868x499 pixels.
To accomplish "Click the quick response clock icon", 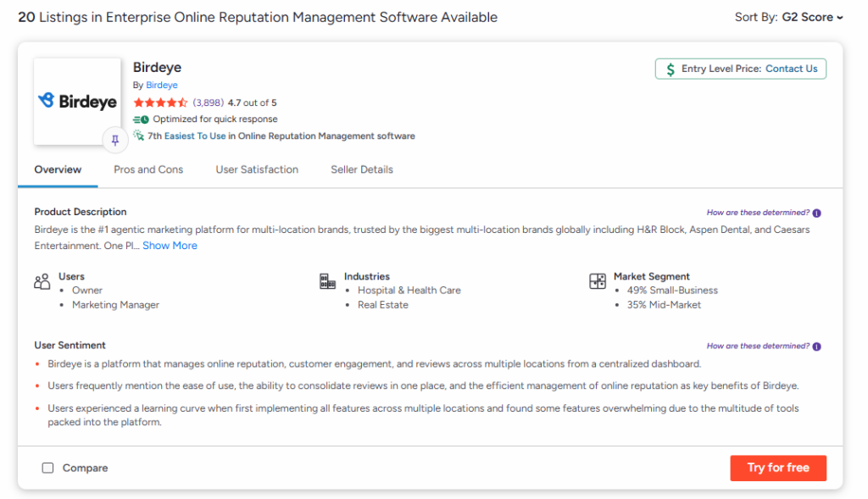I will 141,119.
